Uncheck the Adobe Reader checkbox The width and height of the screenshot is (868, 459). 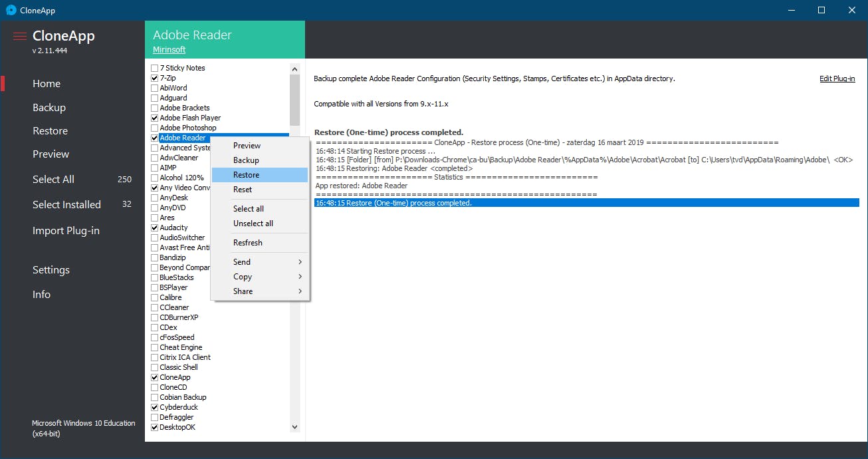155,138
